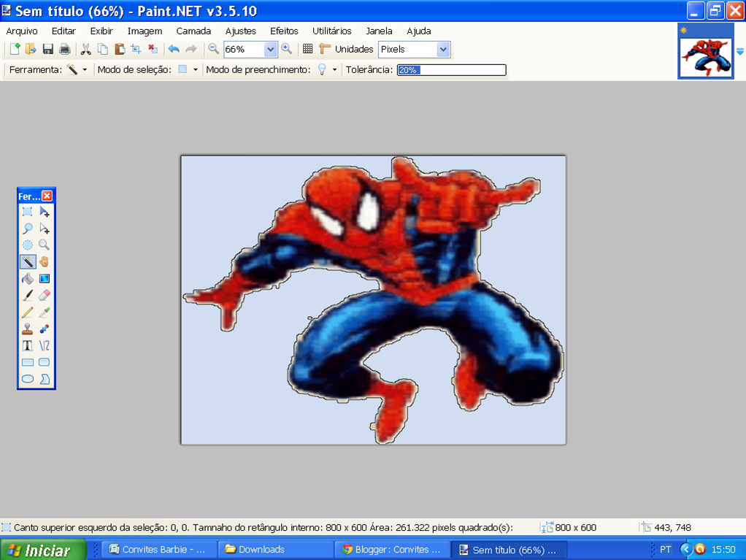Viewport: 746px width, 560px height.
Task: Select the Pencil tool
Action: (28, 312)
